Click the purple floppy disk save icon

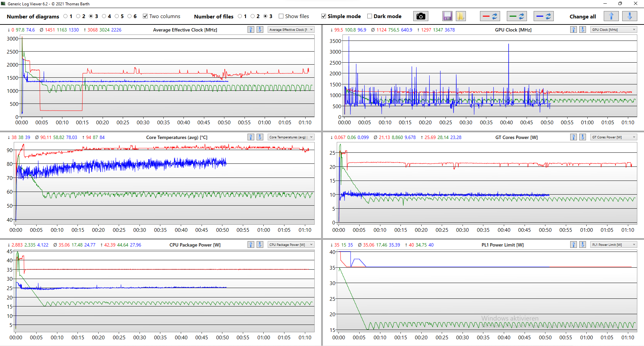click(447, 16)
